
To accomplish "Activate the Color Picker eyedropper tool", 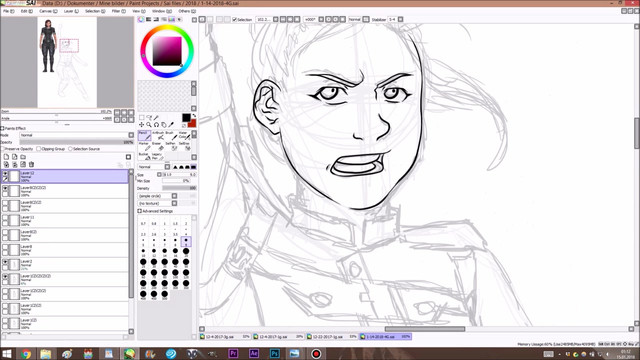I will coord(171,124).
